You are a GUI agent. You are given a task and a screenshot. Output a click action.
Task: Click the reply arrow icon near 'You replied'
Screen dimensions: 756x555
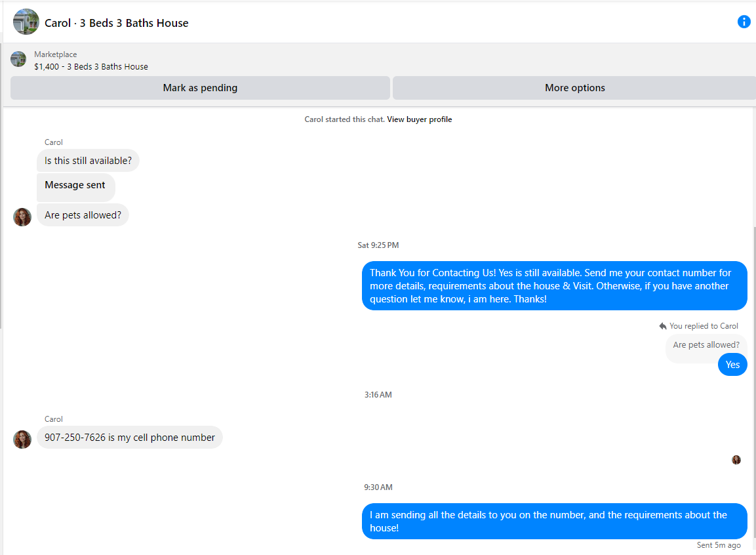tap(663, 327)
